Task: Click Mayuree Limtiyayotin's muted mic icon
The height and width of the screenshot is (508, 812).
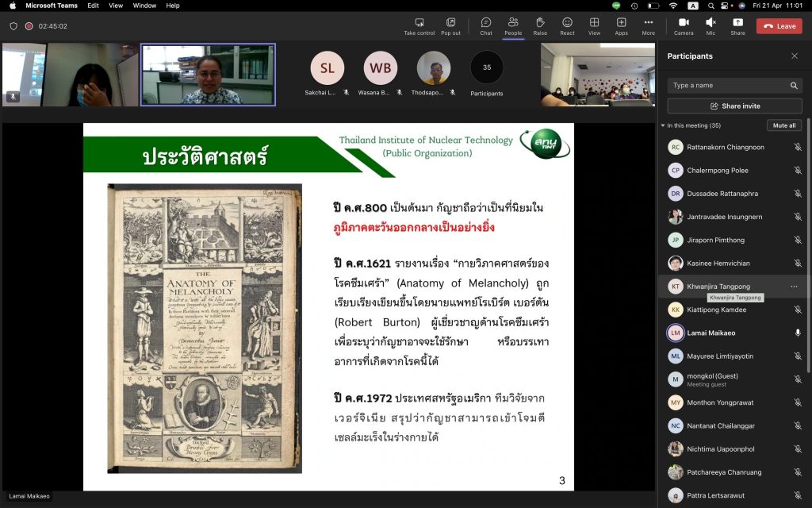Action: coord(798,356)
